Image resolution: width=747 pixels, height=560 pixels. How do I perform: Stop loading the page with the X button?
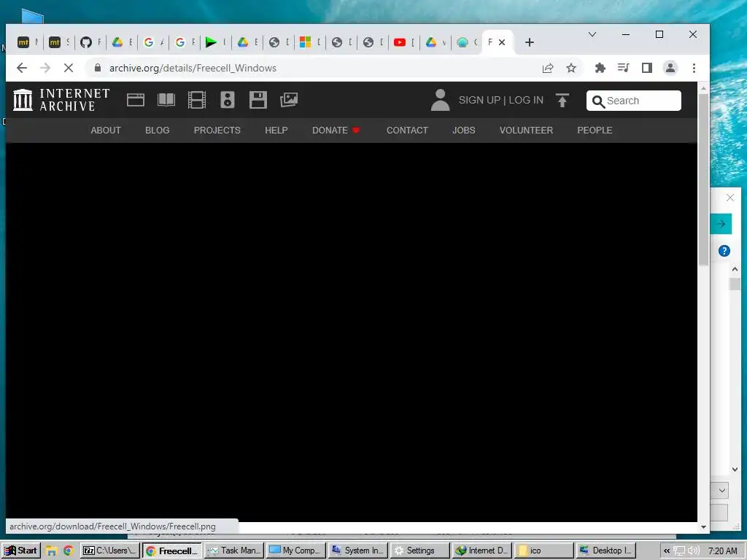coord(69,68)
